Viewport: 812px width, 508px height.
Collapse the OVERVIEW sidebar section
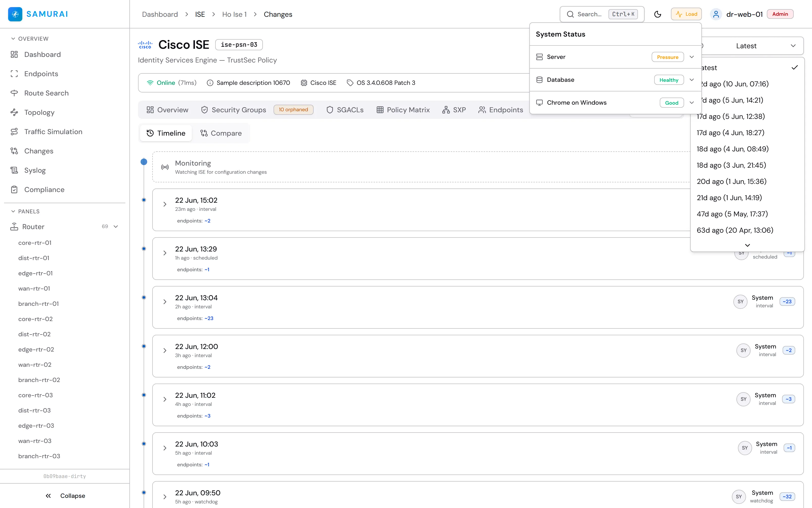click(29, 39)
